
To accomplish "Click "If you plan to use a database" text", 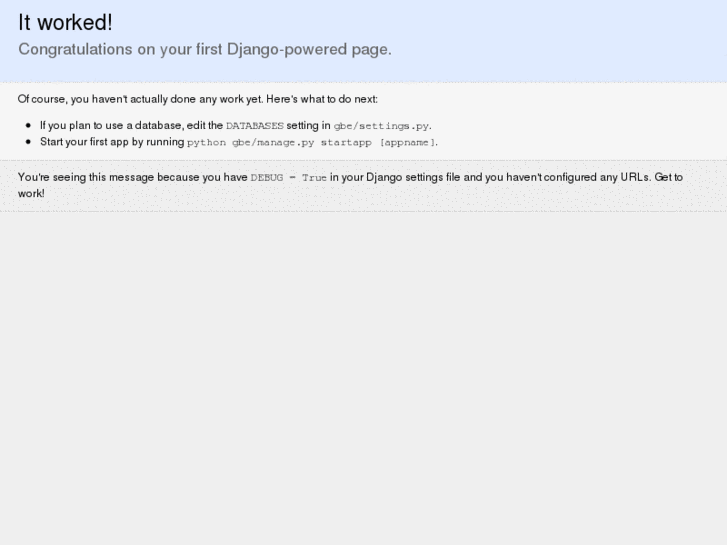I will click(x=111, y=126).
